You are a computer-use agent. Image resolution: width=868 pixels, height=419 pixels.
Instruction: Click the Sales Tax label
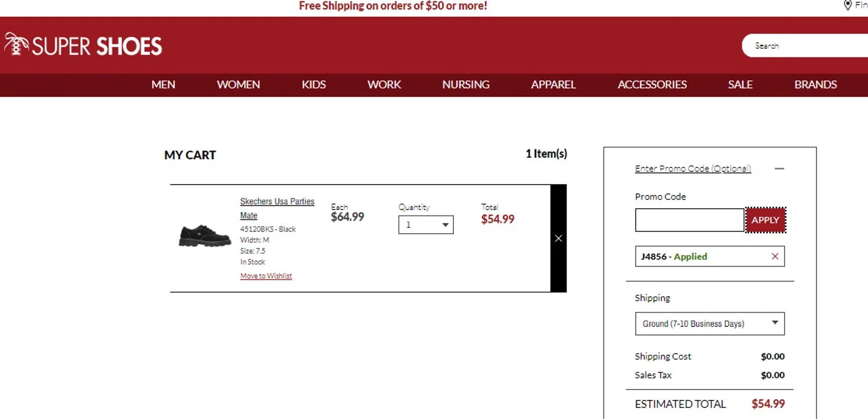click(x=653, y=375)
